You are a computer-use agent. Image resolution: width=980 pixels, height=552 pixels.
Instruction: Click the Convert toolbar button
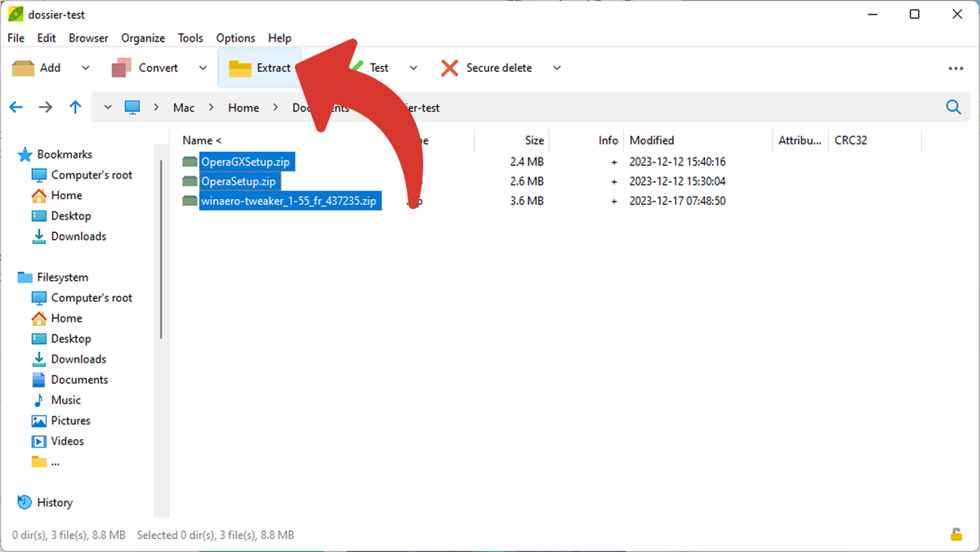(x=145, y=68)
